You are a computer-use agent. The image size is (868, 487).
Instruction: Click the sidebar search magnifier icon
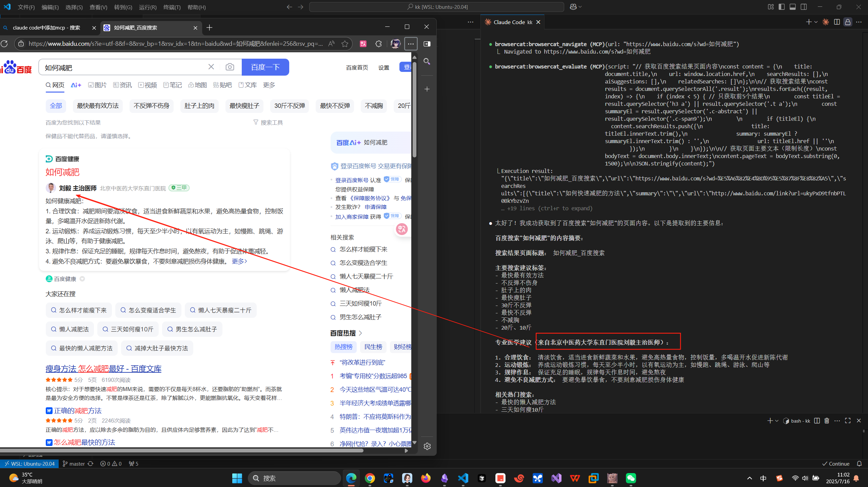(427, 61)
